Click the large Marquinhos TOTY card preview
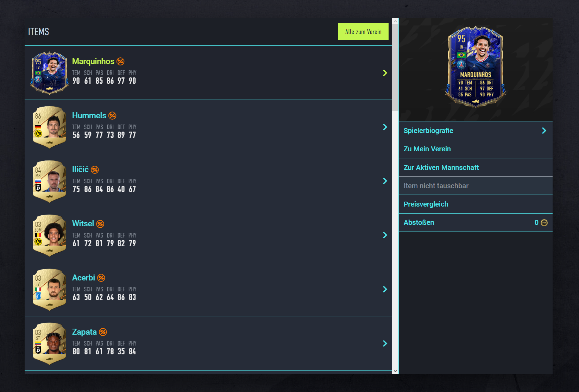 coord(475,67)
